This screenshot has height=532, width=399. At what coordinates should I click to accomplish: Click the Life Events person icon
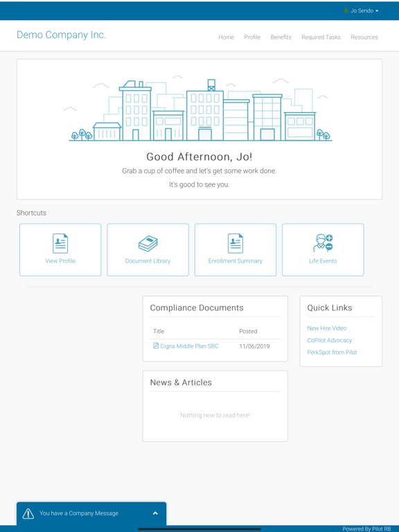click(x=323, y=243)
